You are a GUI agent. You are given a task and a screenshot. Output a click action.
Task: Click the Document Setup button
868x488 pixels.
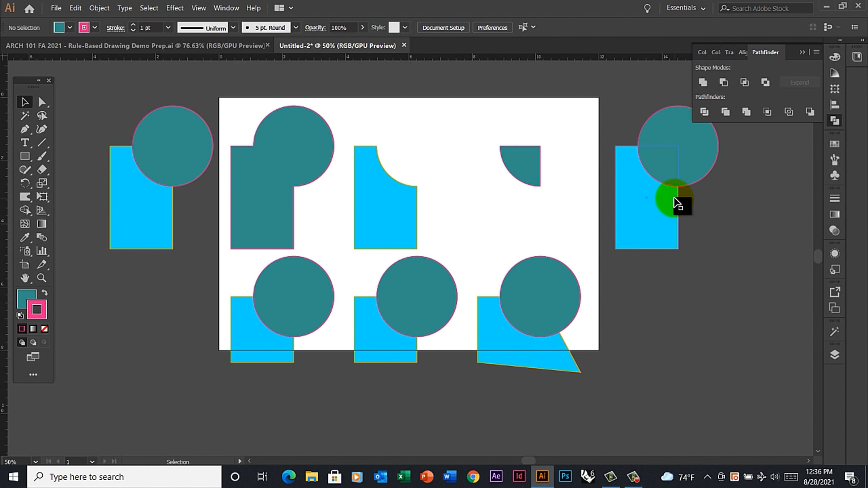[443, 27]
